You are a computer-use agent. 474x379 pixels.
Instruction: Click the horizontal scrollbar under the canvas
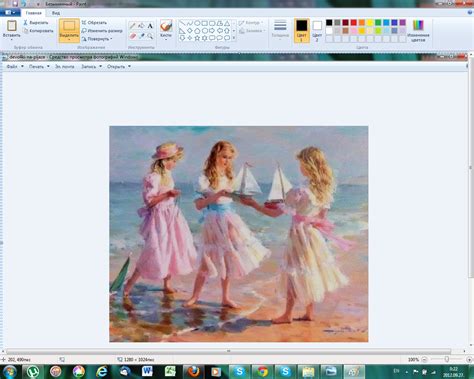(229, 351)
